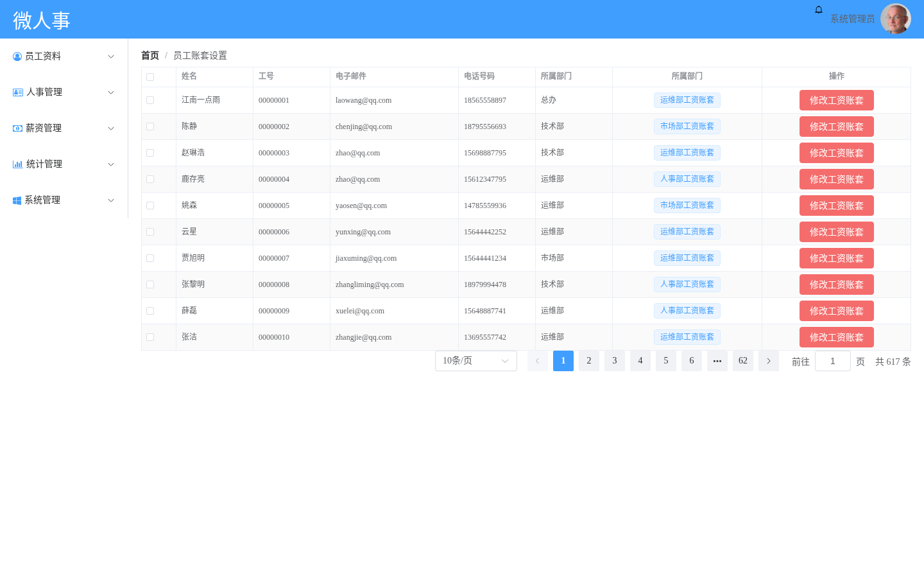Open the 10条/页 page size dropdown

[476, 361]
